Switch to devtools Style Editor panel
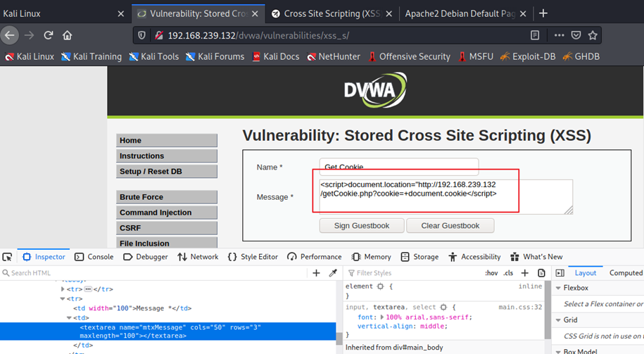Image resolution: width=644 pixels, height=354 pixels. tap(253, 257)
